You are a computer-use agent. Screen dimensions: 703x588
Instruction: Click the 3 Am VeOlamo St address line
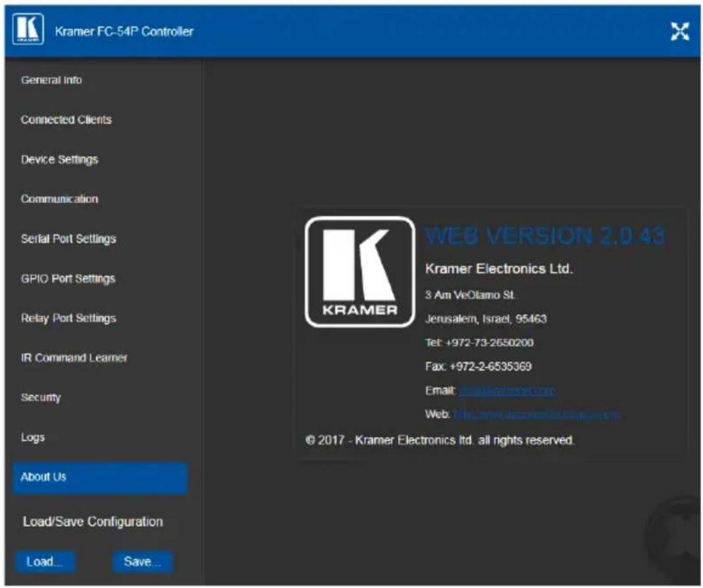(x=470, y=296)
